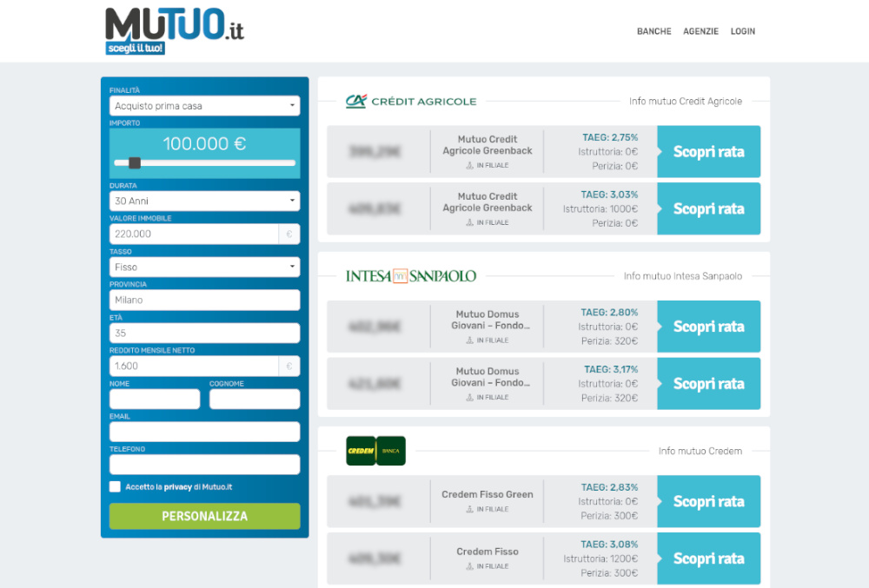Image resolution: width=869 pixels, height=588 pixels.
Task: Open the Tasso dropdown showing Fisso
Action: click(x=204, y=268)
